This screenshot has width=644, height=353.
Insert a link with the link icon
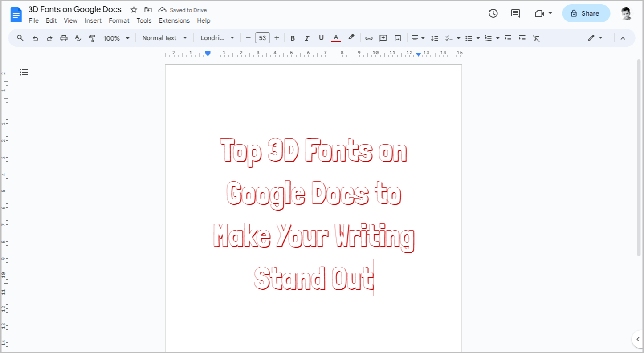pos(369,38)
